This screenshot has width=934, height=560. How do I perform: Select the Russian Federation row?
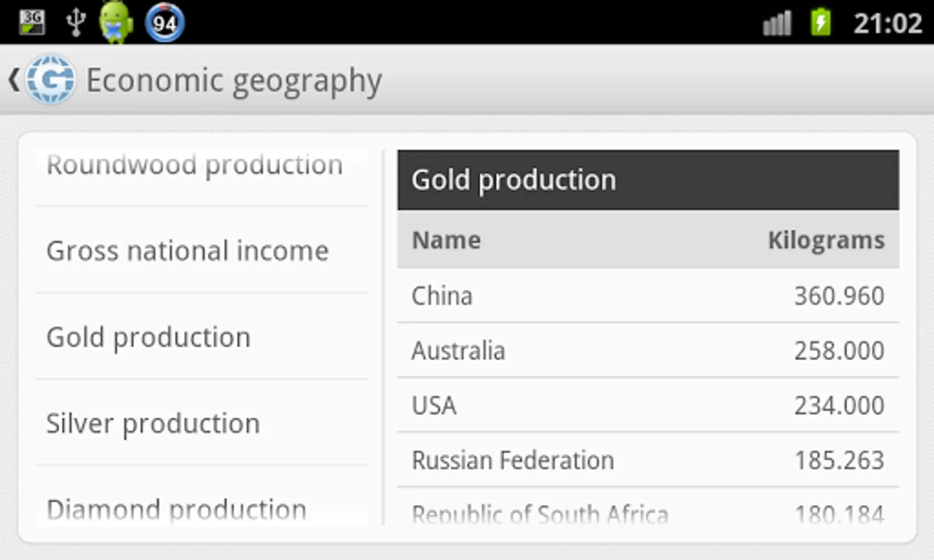pos(648,460)
